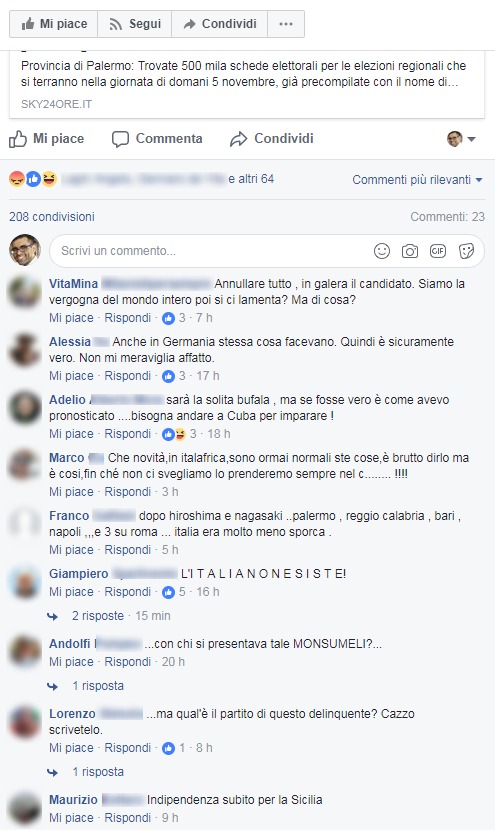Expand 1 risposta under Lorenzo's comment

[98, 772]
